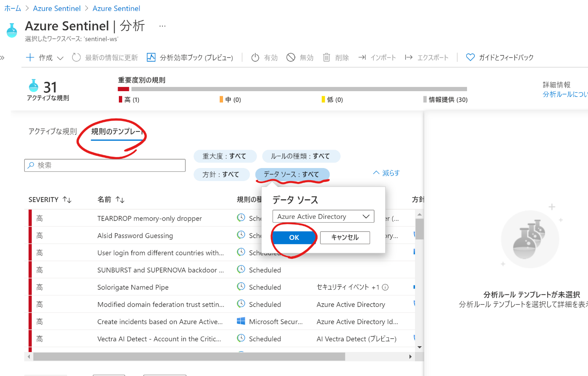Click clock icon in SUNBURST row

pos(241,269)
